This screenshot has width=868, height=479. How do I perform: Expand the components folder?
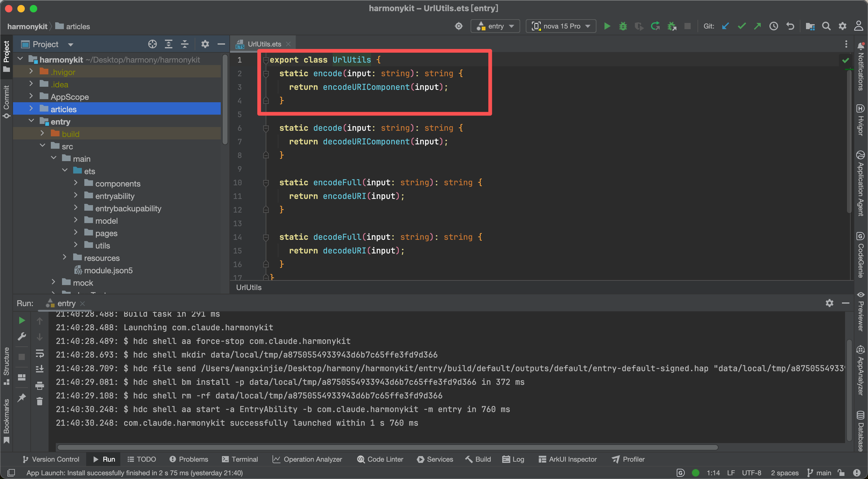pos(76,183)
